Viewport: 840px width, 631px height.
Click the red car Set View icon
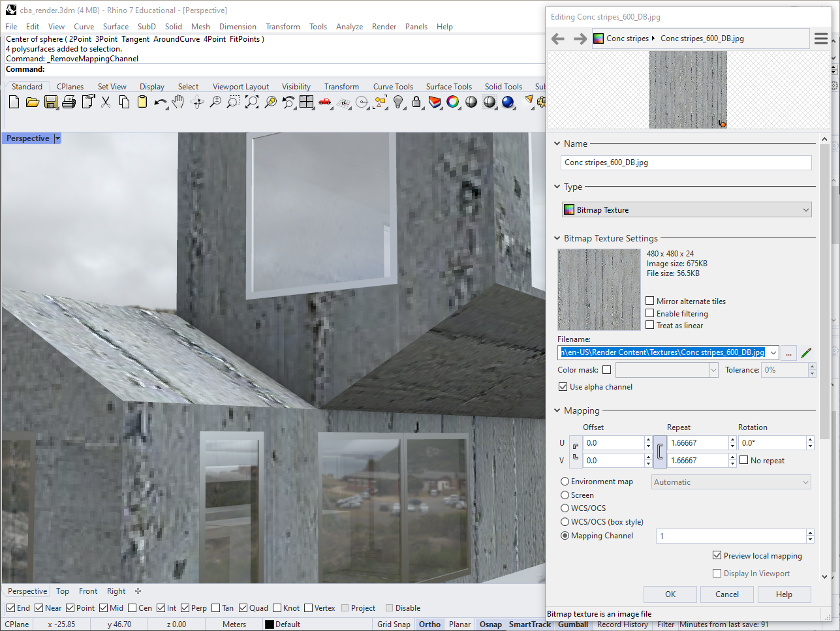pyautogui.click(x=324, y=102)
